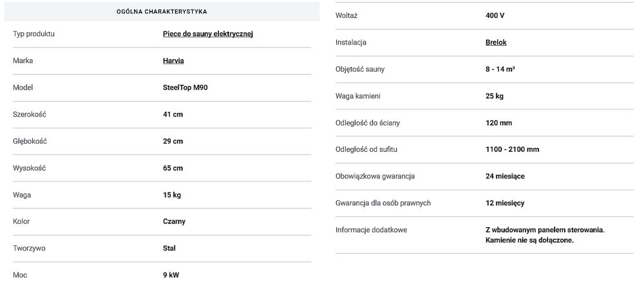Open the "Piece do sauny elektrycznej" link
This screenshot has width=644, height=289.
[x=207, y=33]
